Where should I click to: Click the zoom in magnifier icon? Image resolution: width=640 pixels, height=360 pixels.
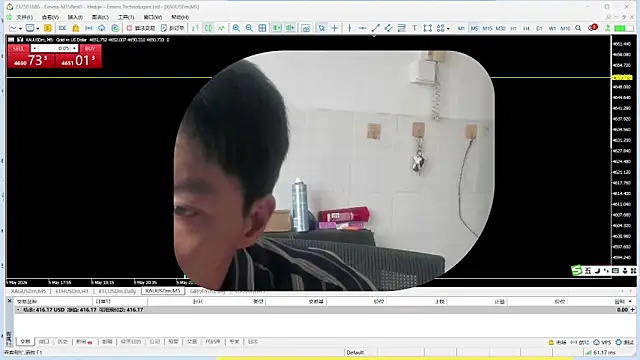click(236, 28)
